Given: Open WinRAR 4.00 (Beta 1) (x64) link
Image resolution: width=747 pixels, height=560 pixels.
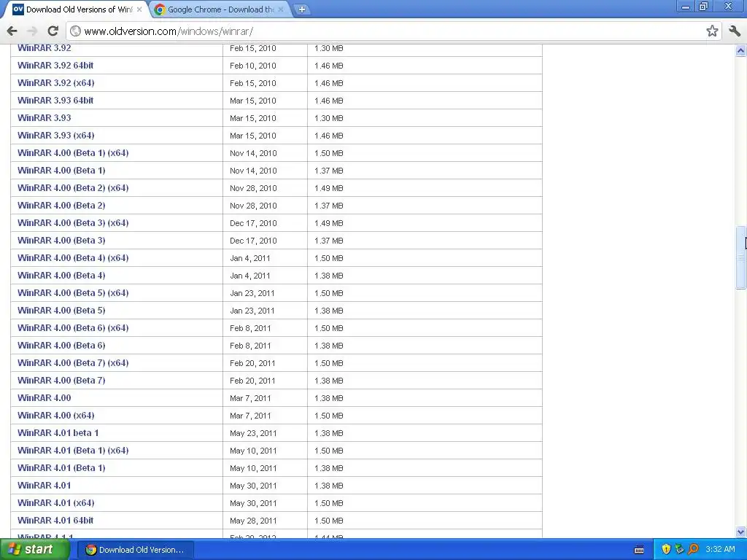Looking at the screenshot, I should coord(73,153).
